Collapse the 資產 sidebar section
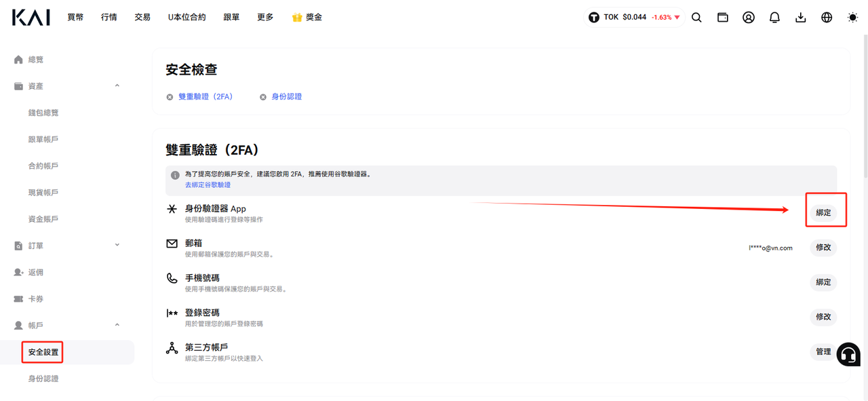The image size is (868, 401). click(117, 86)
